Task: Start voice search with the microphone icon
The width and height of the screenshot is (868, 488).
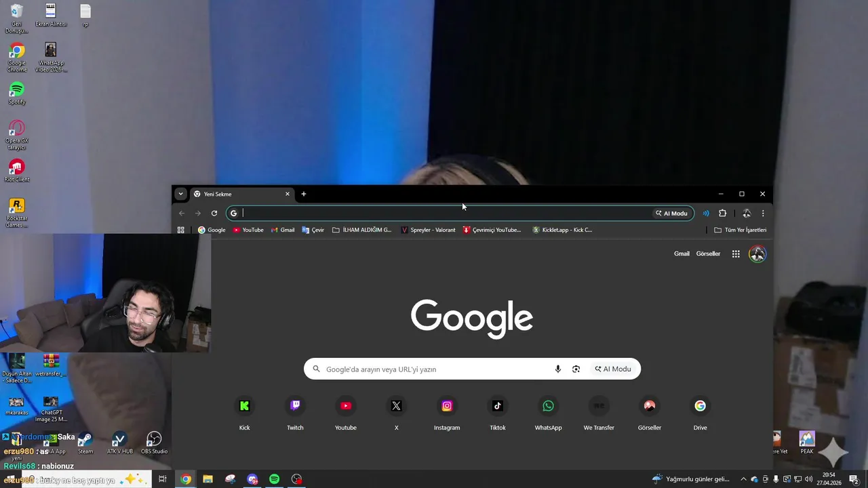Action: pyautogui.click(x=557, y=369)
